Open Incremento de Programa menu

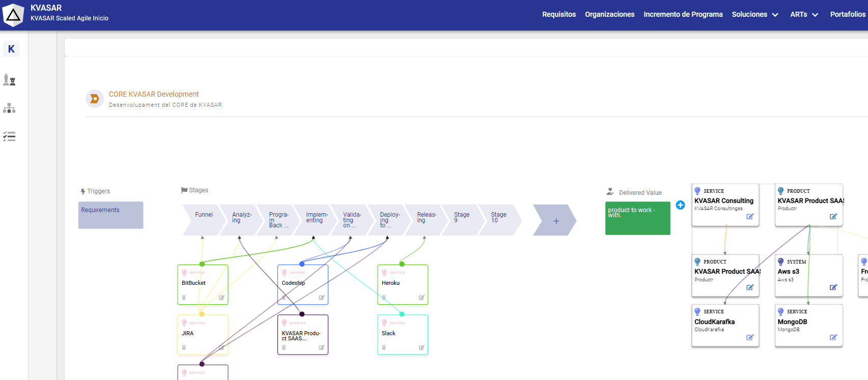[683, 14]
